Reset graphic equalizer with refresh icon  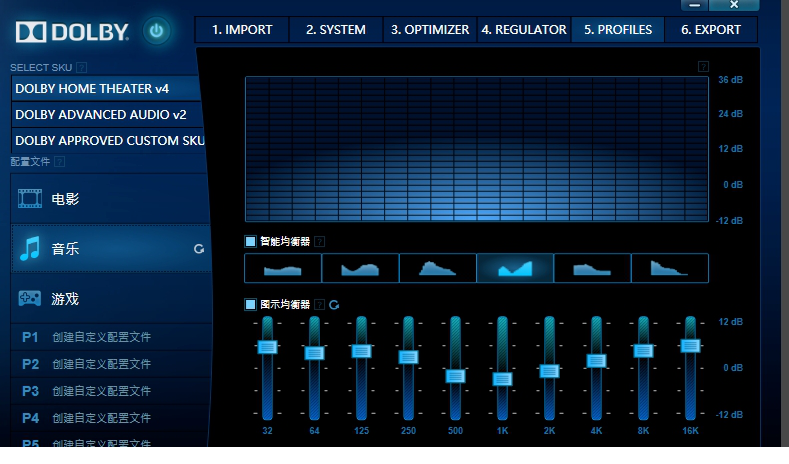[x=334, y=305]
